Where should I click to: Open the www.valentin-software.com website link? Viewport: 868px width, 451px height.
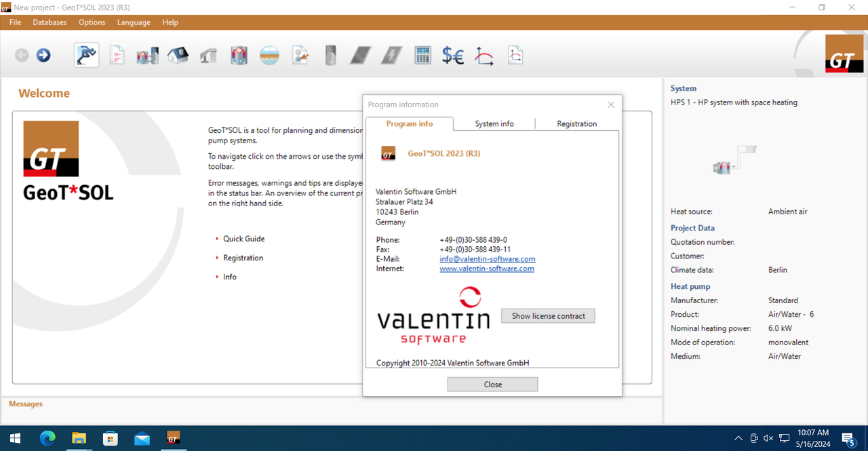[487, 269]
